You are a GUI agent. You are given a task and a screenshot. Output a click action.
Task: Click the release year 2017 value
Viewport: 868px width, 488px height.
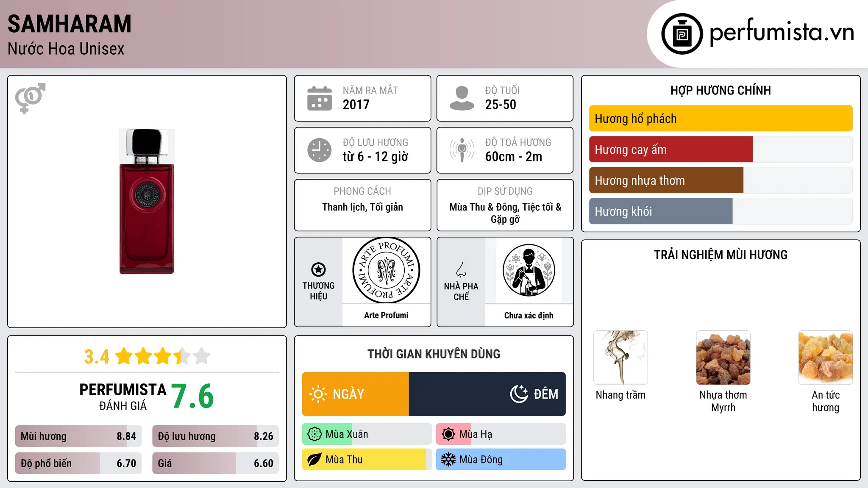[x=356, y=105]
